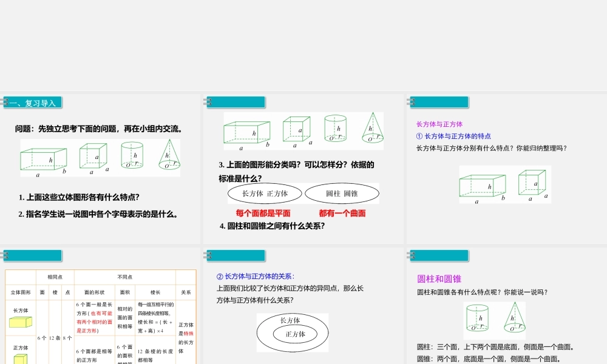
Task: Click the teal header bar on the table slide
Action: pyautogui.click(x=33, y=255)
